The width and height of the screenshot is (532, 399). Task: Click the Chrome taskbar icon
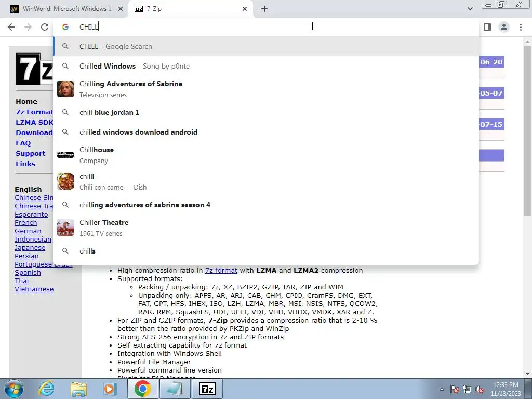[142, 389]
